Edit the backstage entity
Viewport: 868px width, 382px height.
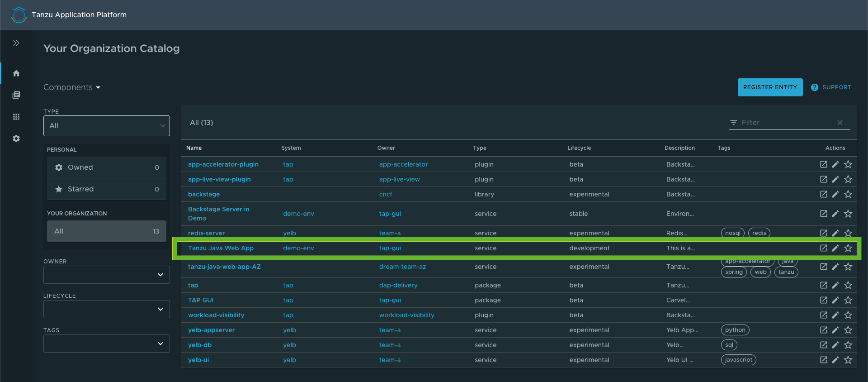835,194
